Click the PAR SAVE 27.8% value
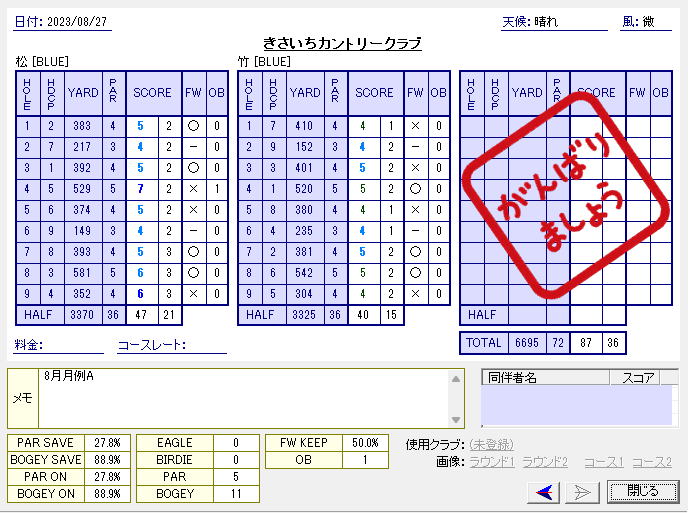The width and height of the screenshot is (688, 513). [x=107, y=443]
